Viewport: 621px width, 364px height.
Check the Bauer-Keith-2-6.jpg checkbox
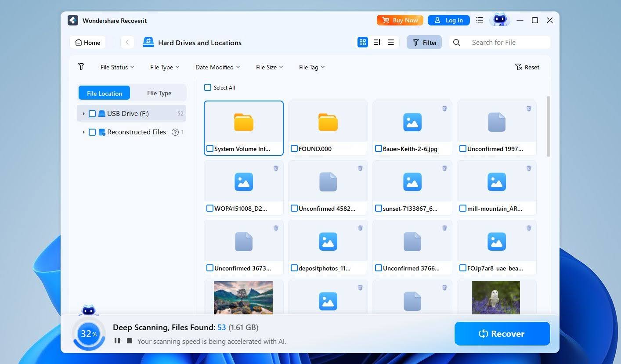tap(379, 148)
